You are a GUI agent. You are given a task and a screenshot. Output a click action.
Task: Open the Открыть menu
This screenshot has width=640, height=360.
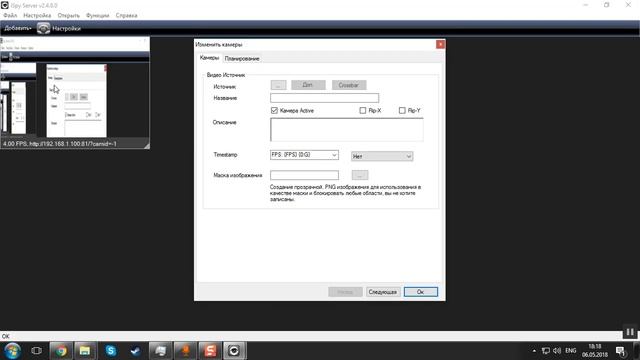(x=69, y=16)
